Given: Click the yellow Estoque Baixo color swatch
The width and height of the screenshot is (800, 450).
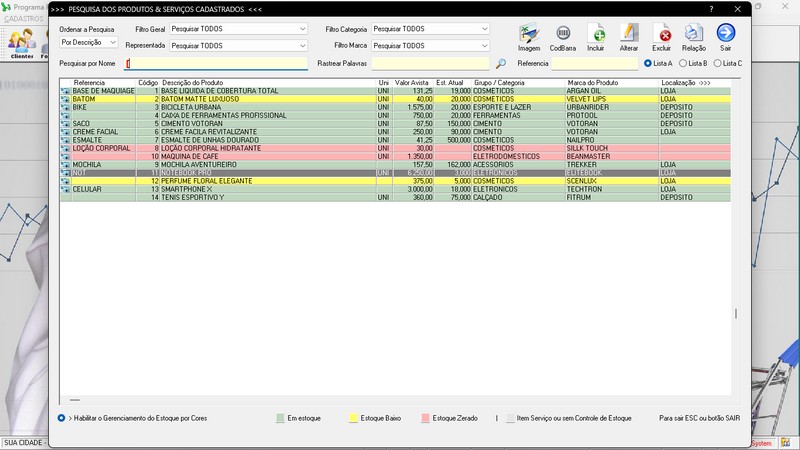Looking at the screenshot, I should 353,418.
